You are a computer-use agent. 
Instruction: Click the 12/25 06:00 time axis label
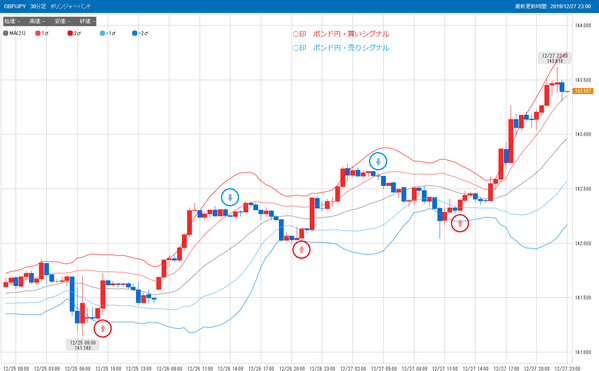tap(77, 368)
